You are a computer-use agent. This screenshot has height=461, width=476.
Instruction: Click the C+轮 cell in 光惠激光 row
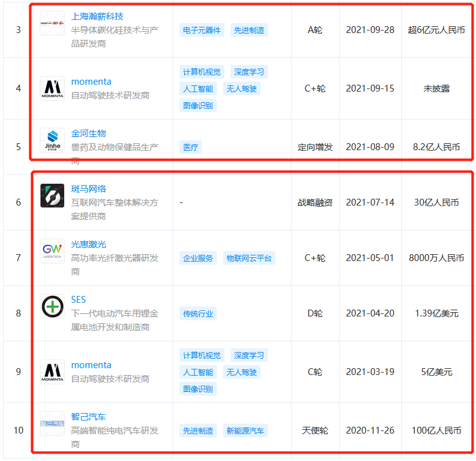tap(315, 258)
